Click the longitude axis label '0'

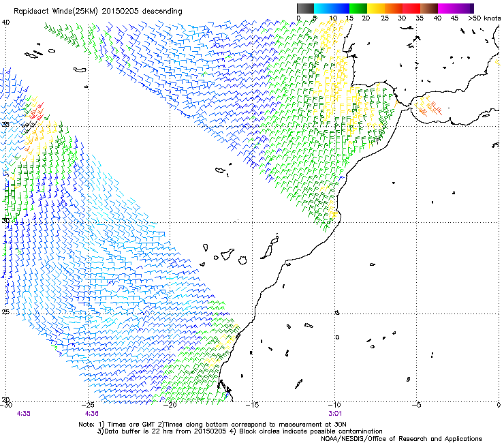click(499, 404)
